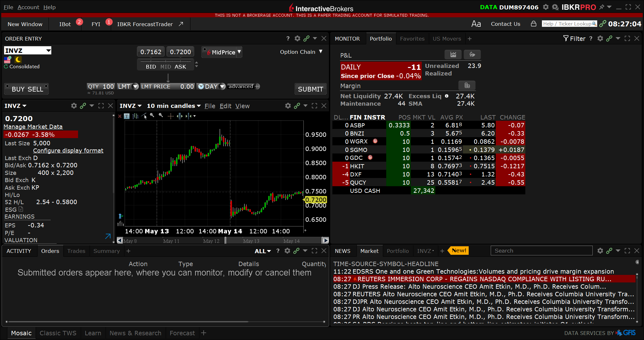Open chart panel settings gear
The height and width of the screenshot is (340, 644).
tap(288, 106)
